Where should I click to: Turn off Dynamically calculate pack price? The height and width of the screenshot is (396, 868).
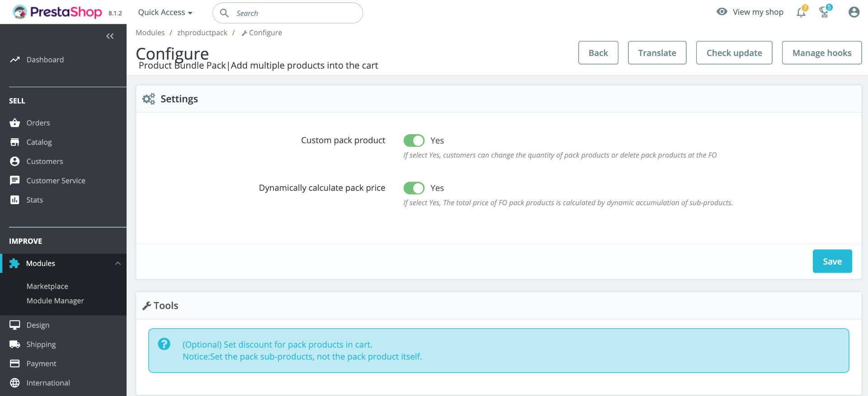[414, 188]
